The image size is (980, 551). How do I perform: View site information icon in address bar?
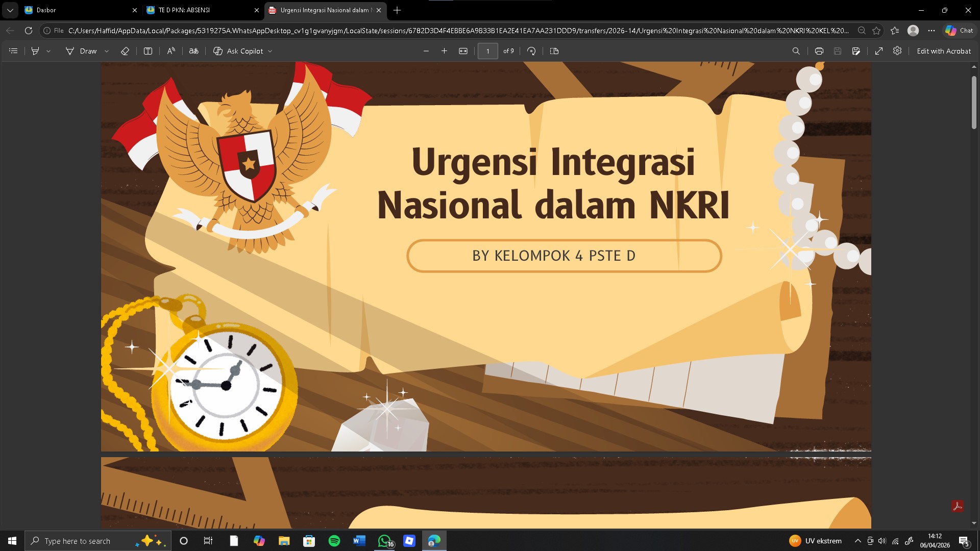click(47, 31)
